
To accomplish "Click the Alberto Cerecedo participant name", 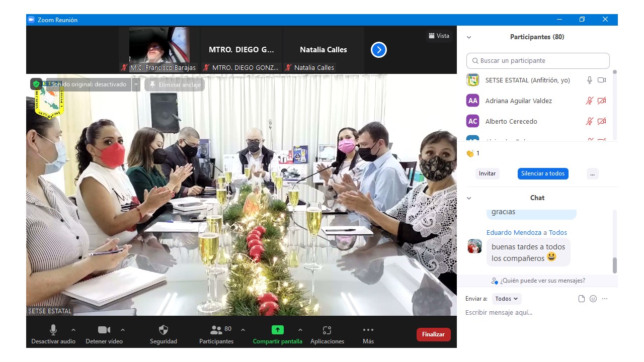I will click(x=511, y=121).
